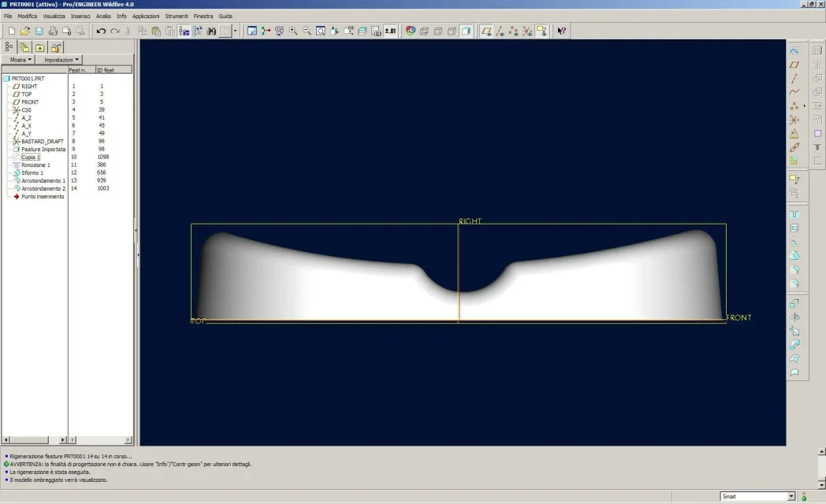Click the repaint screen icon
The width and height of the screenshot is (826, 504).
pyautogui.click(x=251, y=31)
